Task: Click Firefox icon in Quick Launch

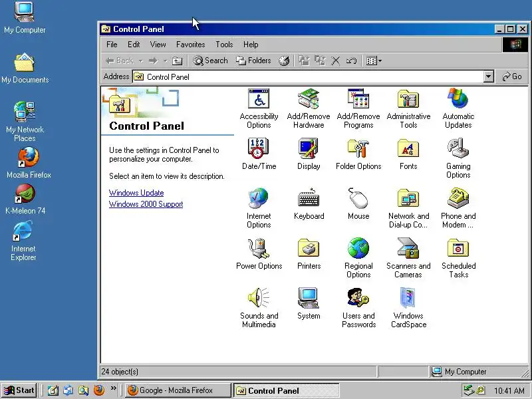Action: (x=99, y=390)
